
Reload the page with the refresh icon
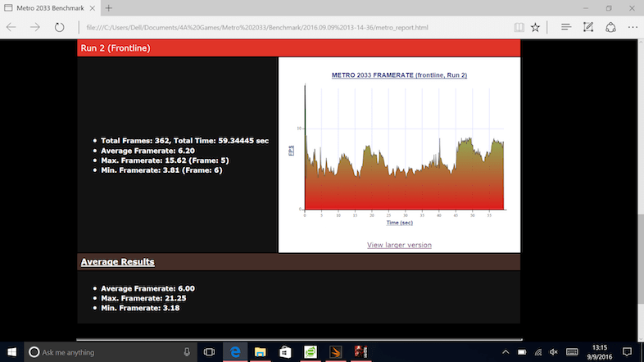(60, 28)
